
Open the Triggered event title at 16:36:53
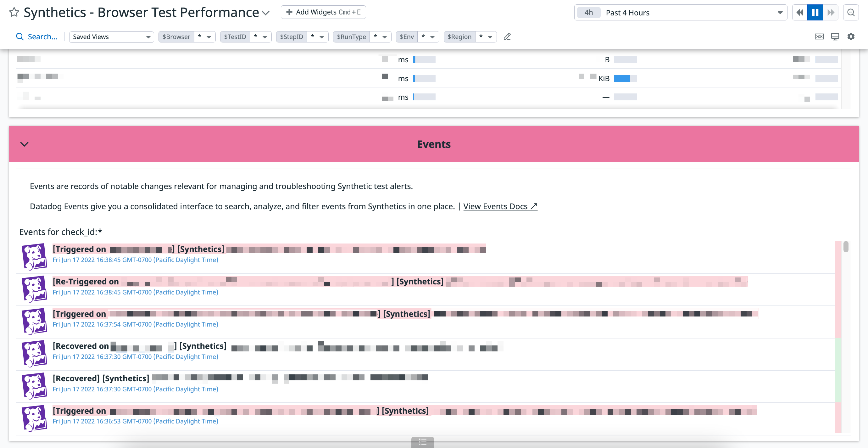(x=405, y=411)
